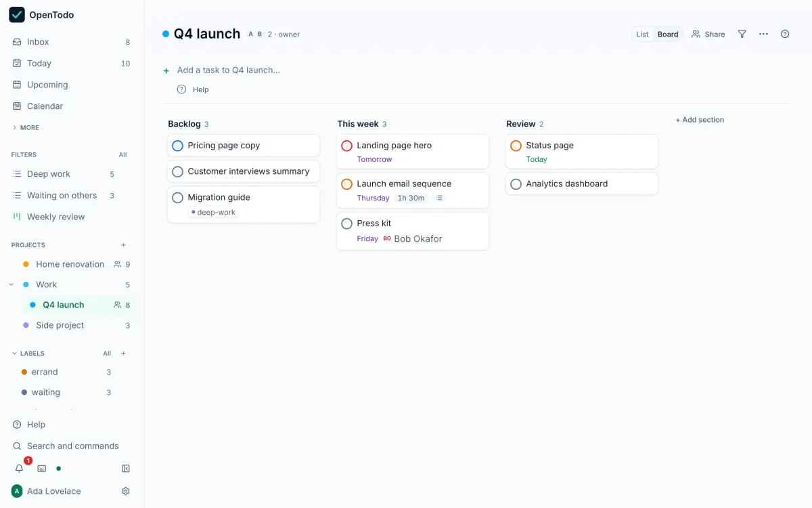
Task: Complete the Pricing page copy task
Action: click(x=178, y=146)
